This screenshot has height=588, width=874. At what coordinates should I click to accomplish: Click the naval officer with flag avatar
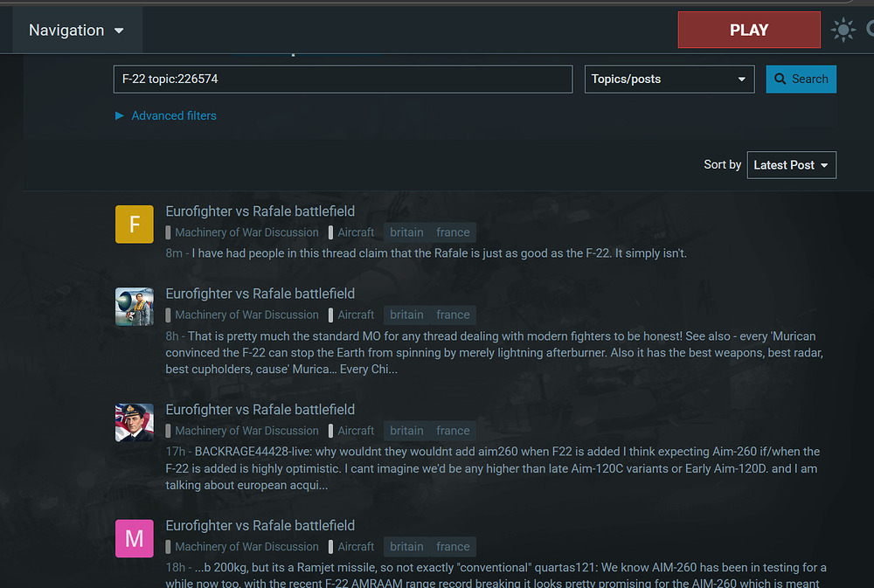135,423
